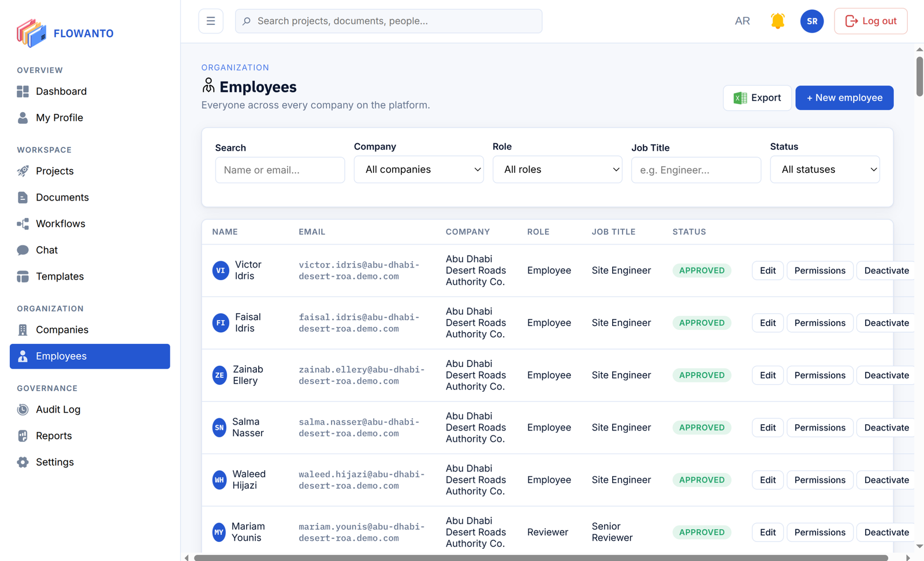Open notifications bell icon
Viewport: 924px width, 561px height.
pyautogui.click(x=778, y=21)
